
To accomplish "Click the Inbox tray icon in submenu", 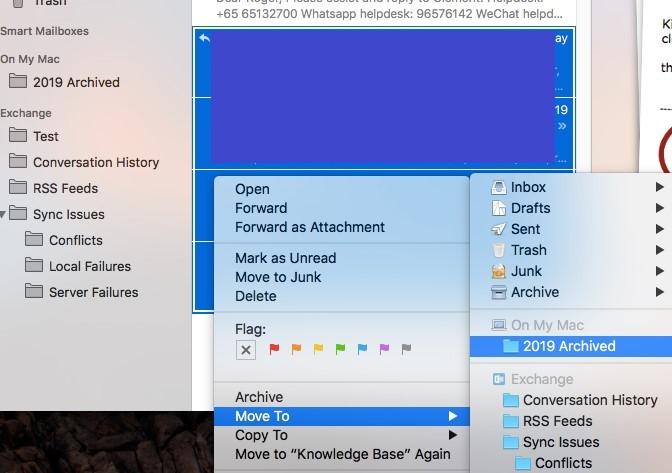I will coord(499,187).
